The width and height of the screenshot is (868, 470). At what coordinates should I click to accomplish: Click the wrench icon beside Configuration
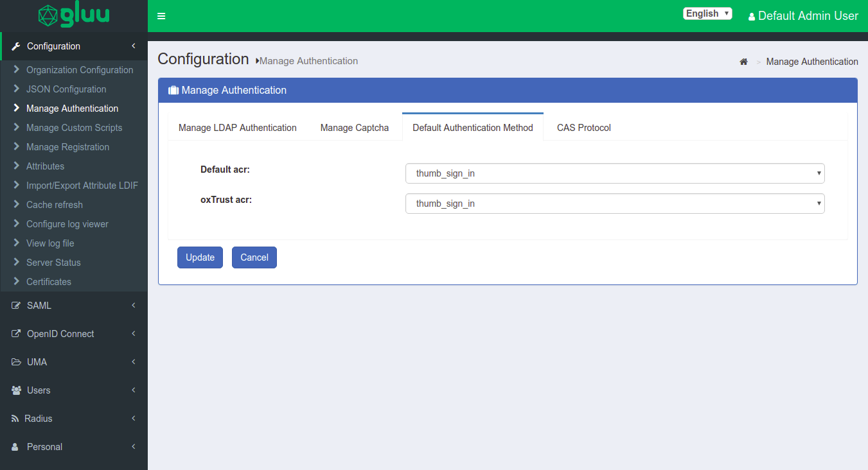tap(16, 46)
